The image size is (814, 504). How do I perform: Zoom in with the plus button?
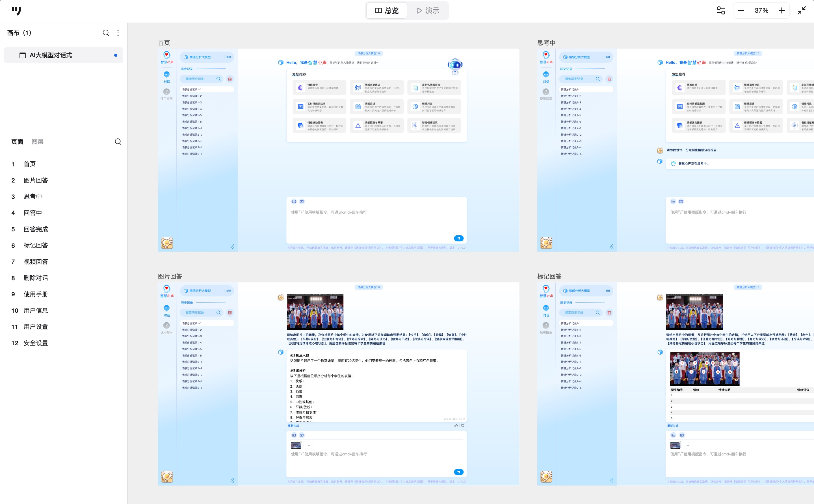782,11
